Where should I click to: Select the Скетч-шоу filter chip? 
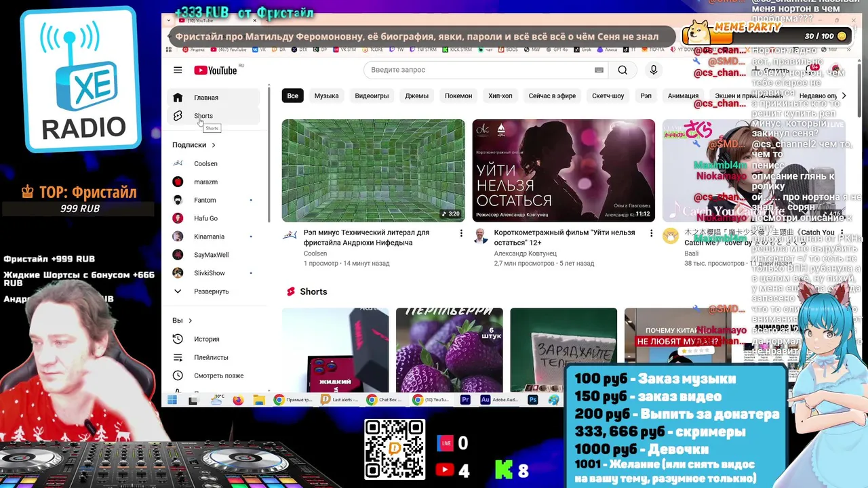click(608, 96)
